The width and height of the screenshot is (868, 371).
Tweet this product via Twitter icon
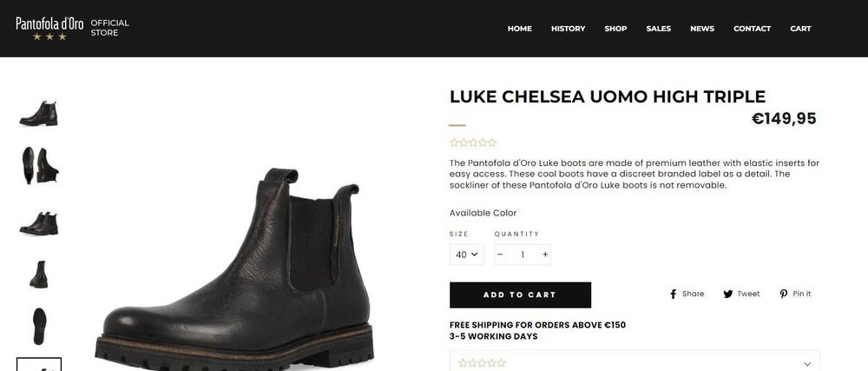click(x=741, y=294)
